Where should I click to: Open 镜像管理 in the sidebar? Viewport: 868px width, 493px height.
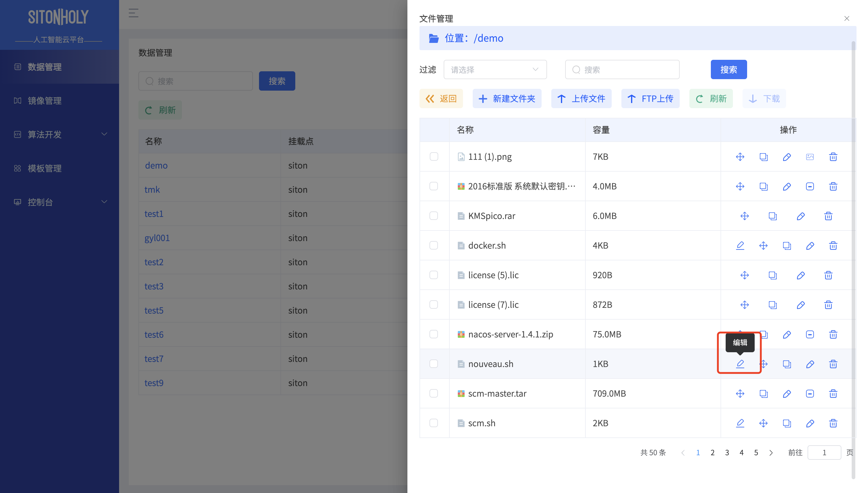60,101
